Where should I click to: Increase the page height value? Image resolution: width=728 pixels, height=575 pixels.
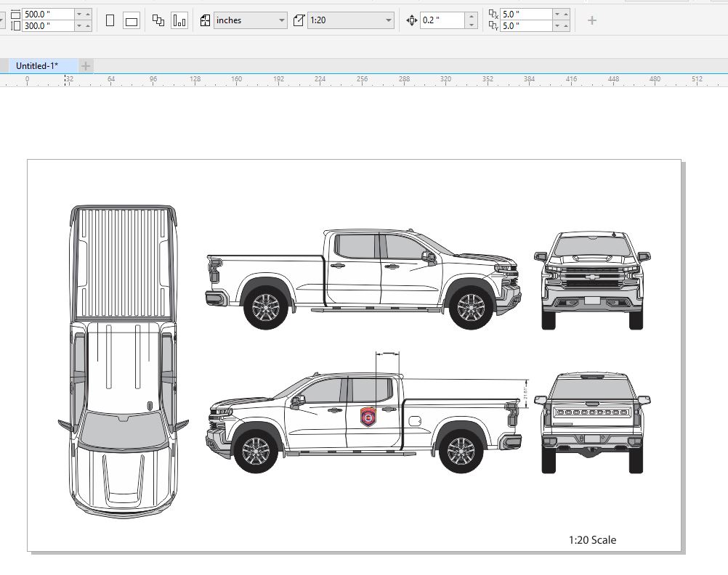point(88,26)
